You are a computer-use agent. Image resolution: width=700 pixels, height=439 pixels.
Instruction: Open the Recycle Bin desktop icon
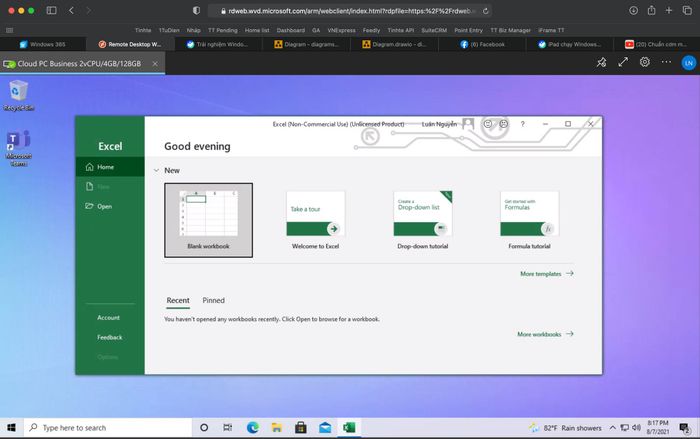click(18, 95)
